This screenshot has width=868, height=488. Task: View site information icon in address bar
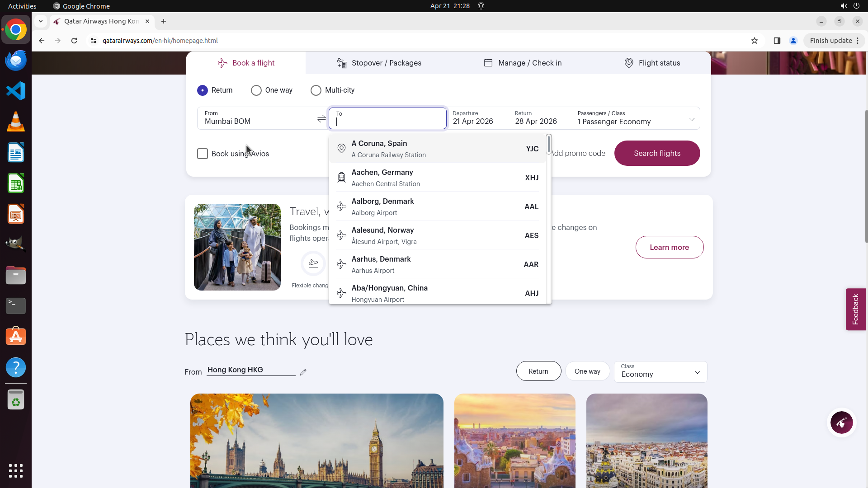(x=94, y=41)
